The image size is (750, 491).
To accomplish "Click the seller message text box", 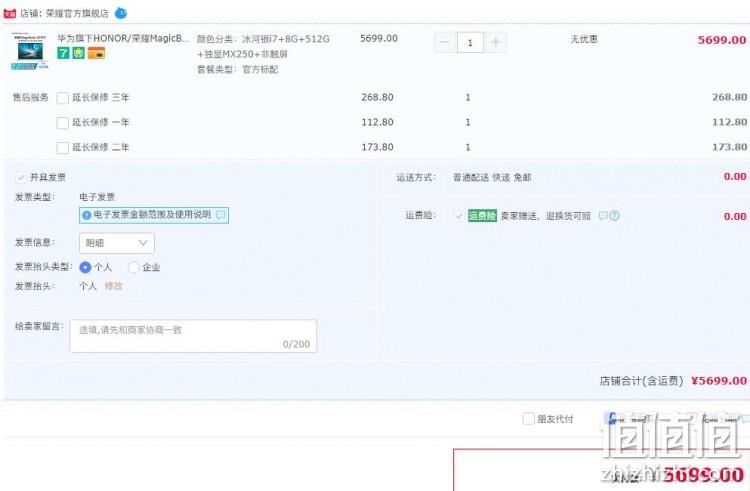I will pyautogui.click(x=193, y=336).
